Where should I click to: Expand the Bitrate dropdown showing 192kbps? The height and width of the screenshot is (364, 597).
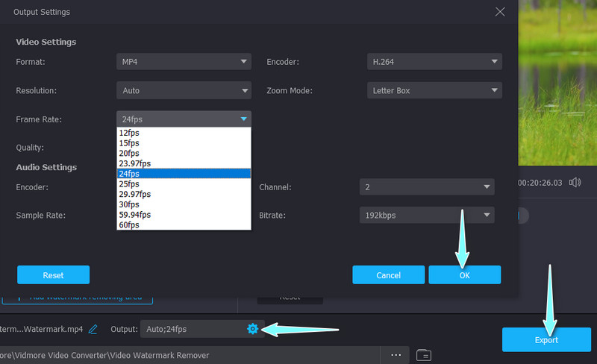[427, 215]
